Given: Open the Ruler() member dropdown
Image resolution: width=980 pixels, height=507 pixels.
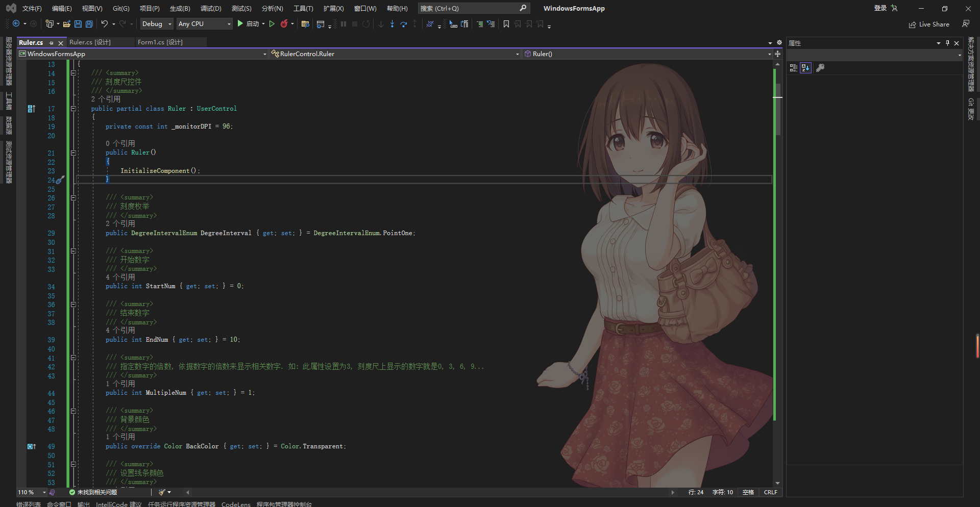Looking at the screenshot, I should click(x=648, y=54).
